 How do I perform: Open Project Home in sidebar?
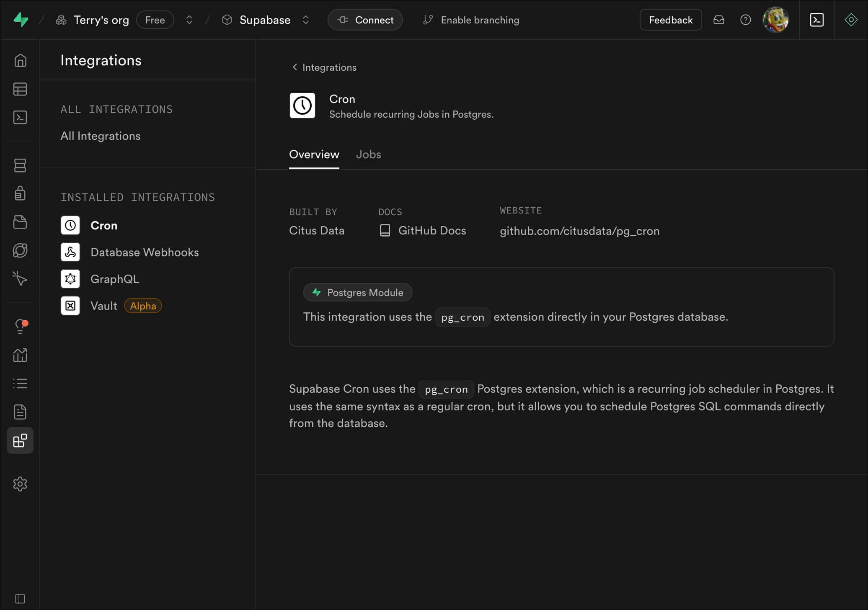point(20,61)
